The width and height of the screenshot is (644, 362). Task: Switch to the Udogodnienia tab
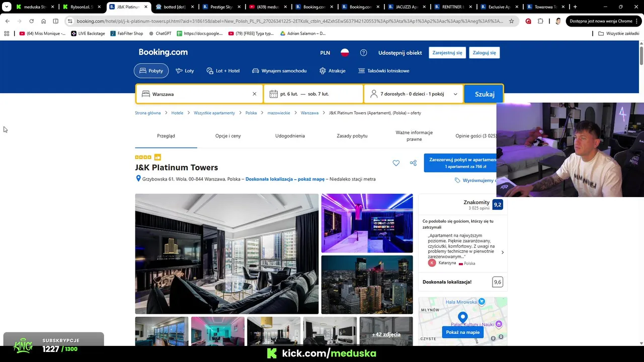290,136
